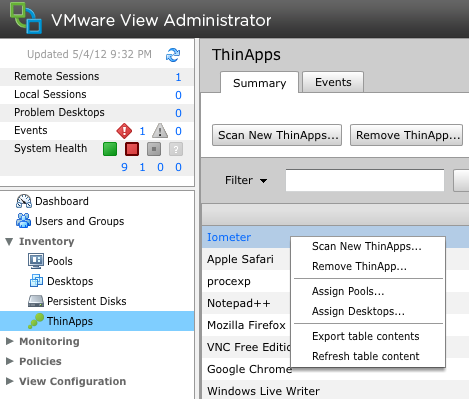Click the Desktops icon
This screenshot has width=469, height=399.
[x=36, y=281]
